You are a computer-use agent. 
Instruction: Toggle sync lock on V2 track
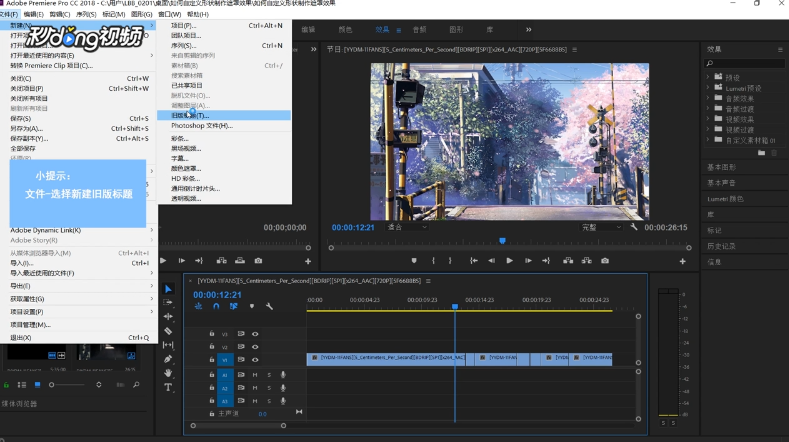[x=241, y=347]
